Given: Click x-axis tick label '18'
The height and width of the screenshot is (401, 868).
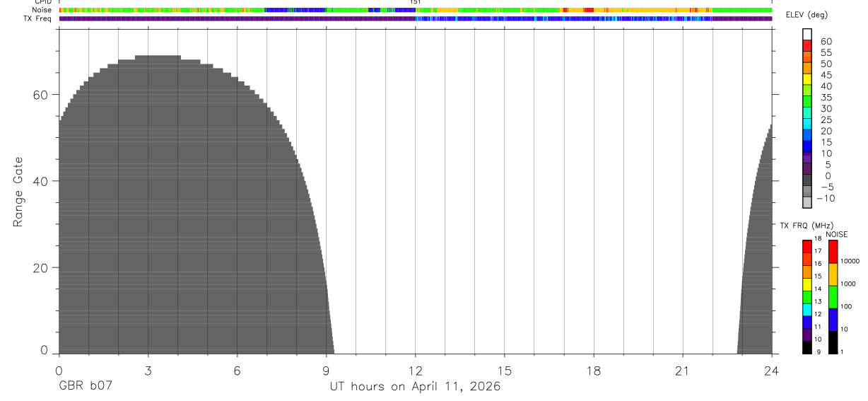Looking at the screenshot, I should pyautogui.click(x=594, y=371).
